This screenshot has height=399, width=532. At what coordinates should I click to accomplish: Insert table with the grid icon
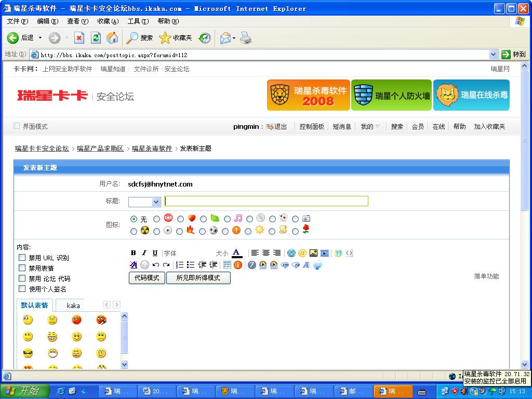[227, 264]
